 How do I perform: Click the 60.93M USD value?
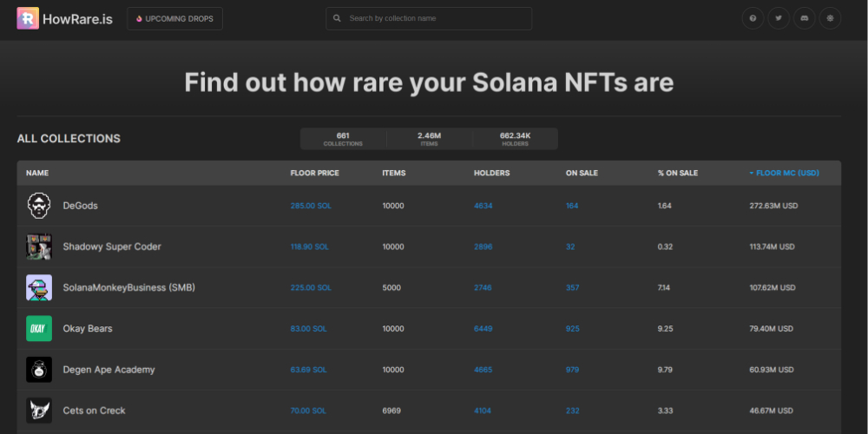click(773, 370)
